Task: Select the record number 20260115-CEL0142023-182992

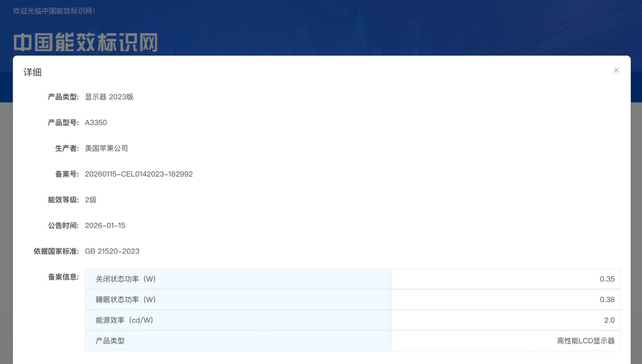Action: pyautogui.click(x=139, y=174)
